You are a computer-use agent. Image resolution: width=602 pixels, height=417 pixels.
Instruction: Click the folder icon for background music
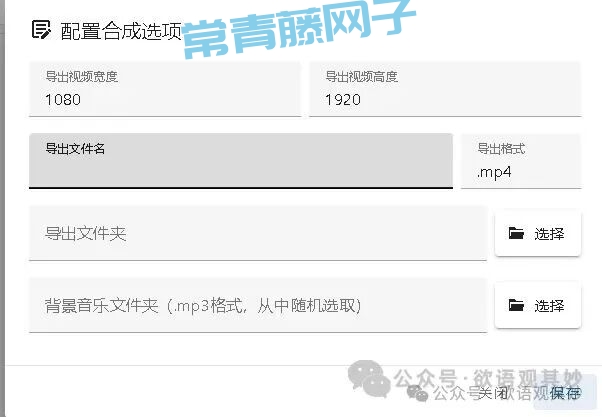pos(516,305)
